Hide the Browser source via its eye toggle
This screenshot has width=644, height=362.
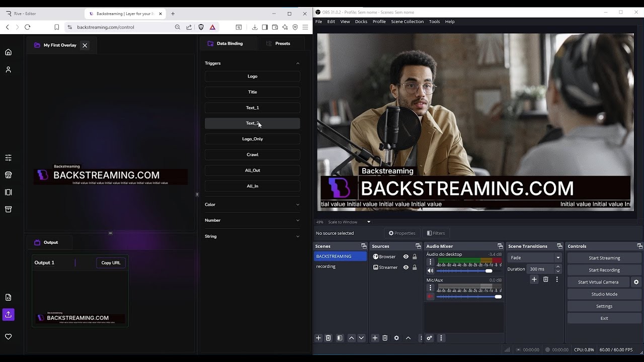coord(406,256)
